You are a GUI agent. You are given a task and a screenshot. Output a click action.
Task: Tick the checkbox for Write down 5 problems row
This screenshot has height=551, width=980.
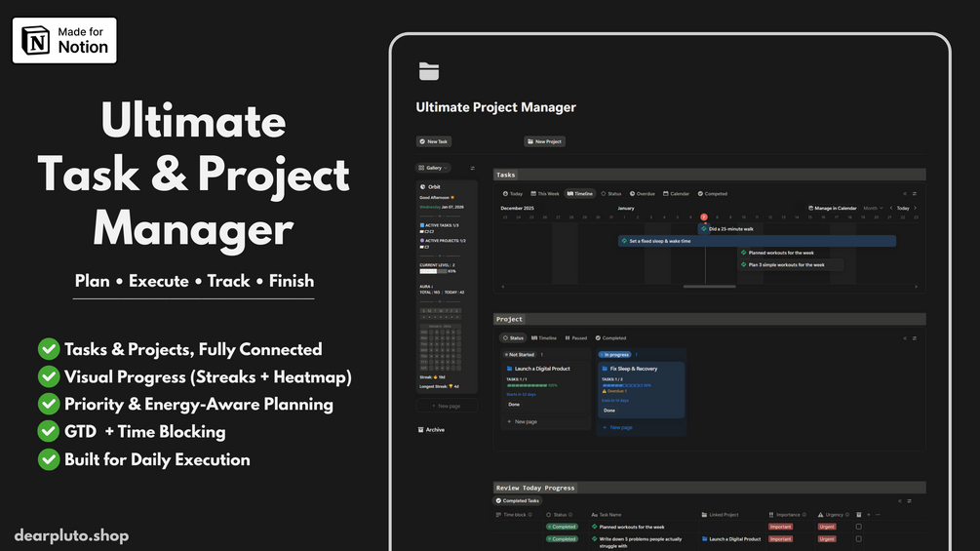click(859, 538)
